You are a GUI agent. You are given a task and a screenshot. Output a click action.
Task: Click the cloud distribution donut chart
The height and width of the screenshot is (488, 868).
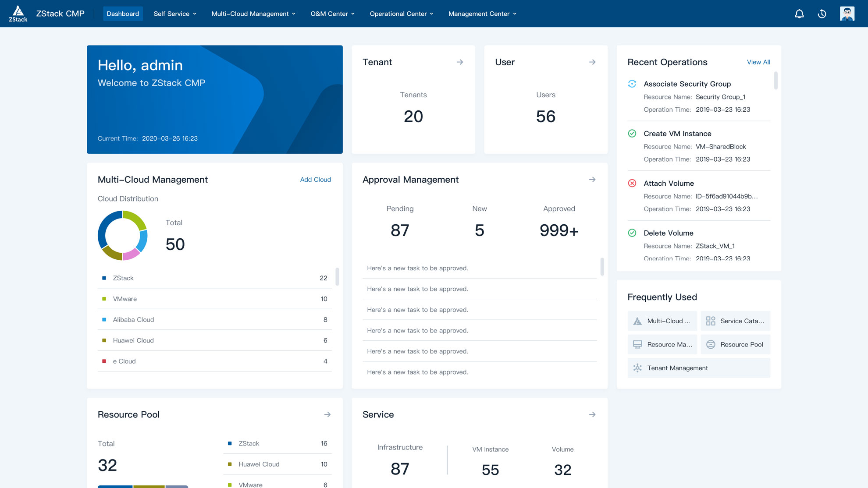[x=122, y=236]
